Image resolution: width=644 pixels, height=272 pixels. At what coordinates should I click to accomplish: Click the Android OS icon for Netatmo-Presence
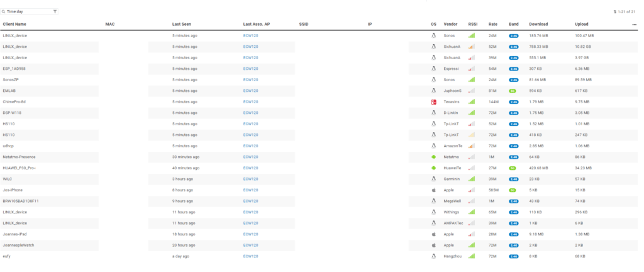[433, 157]
